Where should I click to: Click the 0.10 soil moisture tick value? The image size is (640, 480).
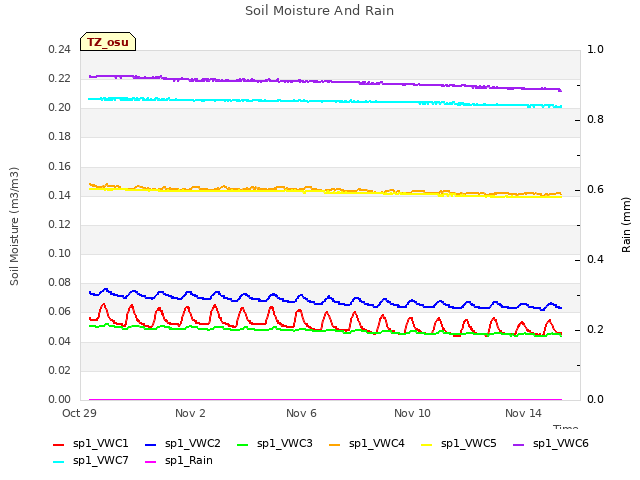[x=60, y=253]
